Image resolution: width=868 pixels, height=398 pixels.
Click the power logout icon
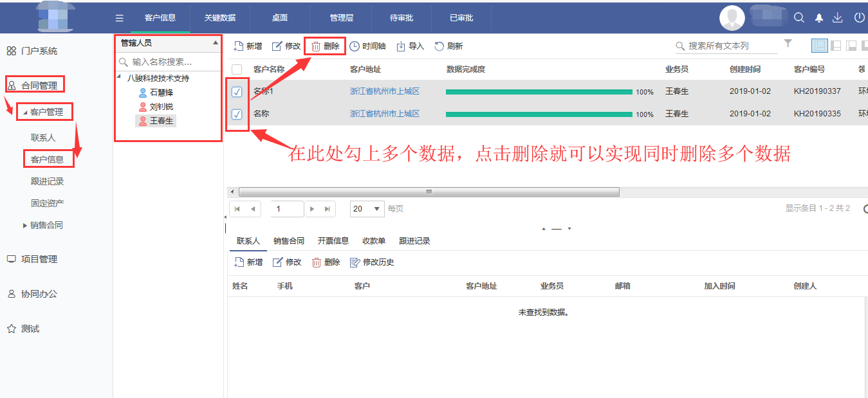[859, 18]
